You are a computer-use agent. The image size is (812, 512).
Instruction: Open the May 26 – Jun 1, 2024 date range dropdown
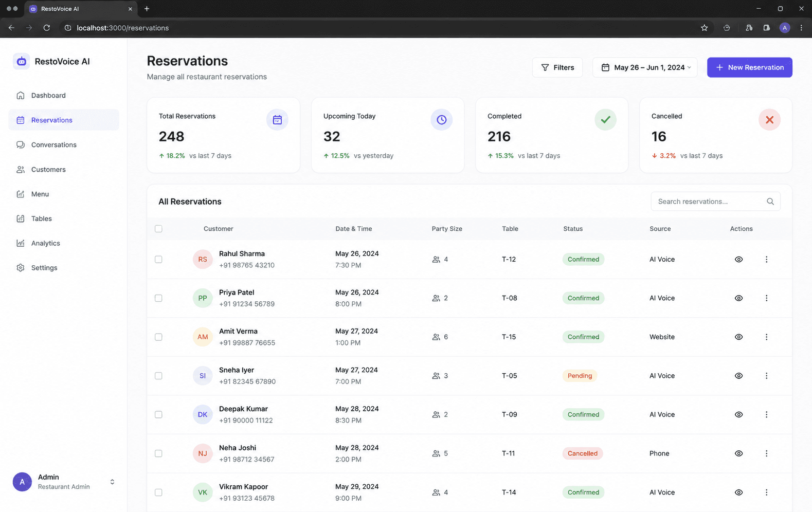[645, 67]
